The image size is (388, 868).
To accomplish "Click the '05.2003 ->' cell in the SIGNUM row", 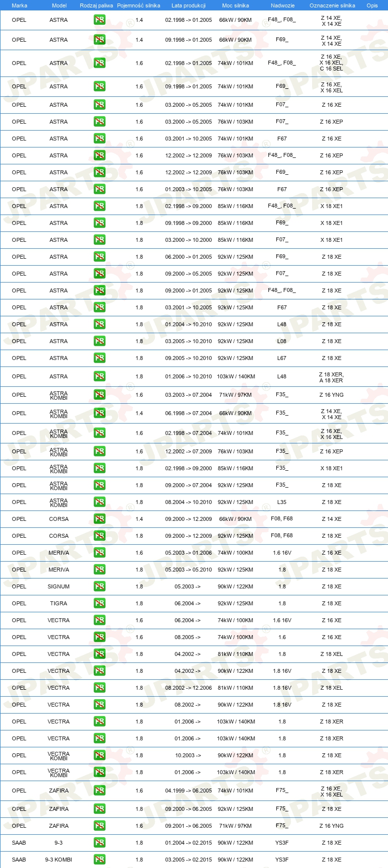I will click(x=188, y=586).
